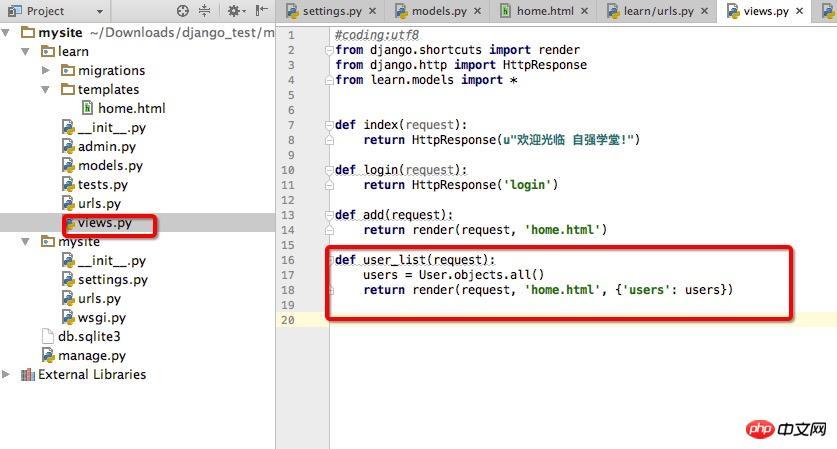Switch to the learn/urls.py tab
837x449 pixels.
(659, 11)
